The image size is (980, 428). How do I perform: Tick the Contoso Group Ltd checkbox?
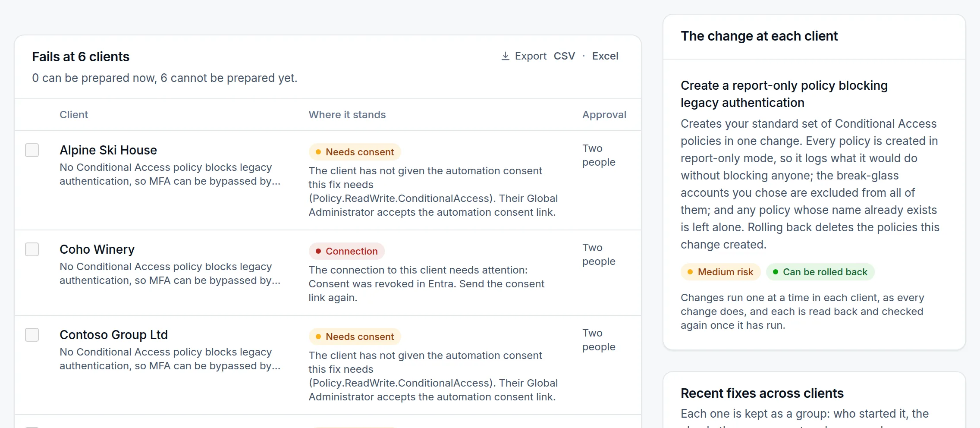pos(32,335)
